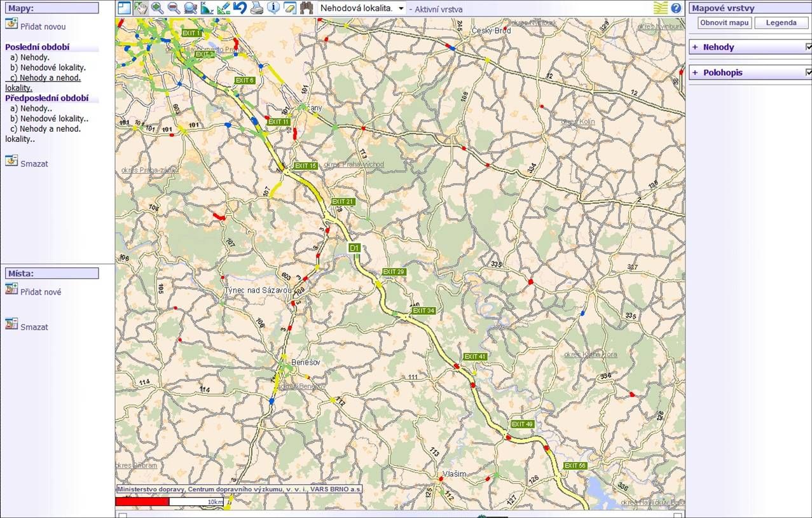Select the zoom out magnifier tool

tap(174, 8)
